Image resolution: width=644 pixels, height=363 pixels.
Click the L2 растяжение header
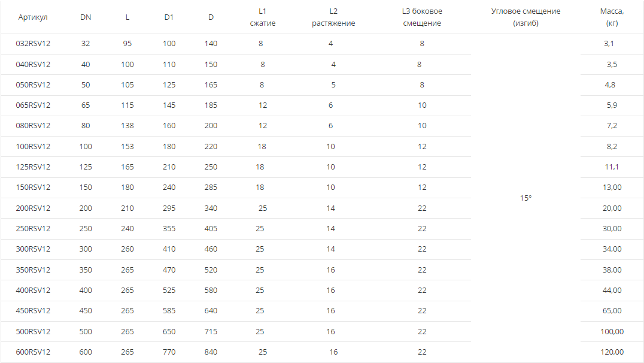click(333, 17)
